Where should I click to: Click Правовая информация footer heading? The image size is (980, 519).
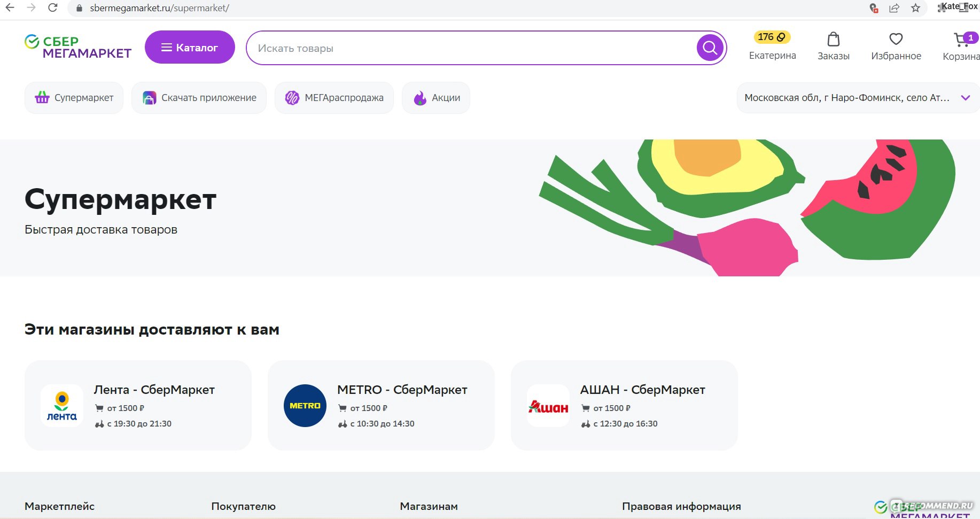tap(681, 507)
